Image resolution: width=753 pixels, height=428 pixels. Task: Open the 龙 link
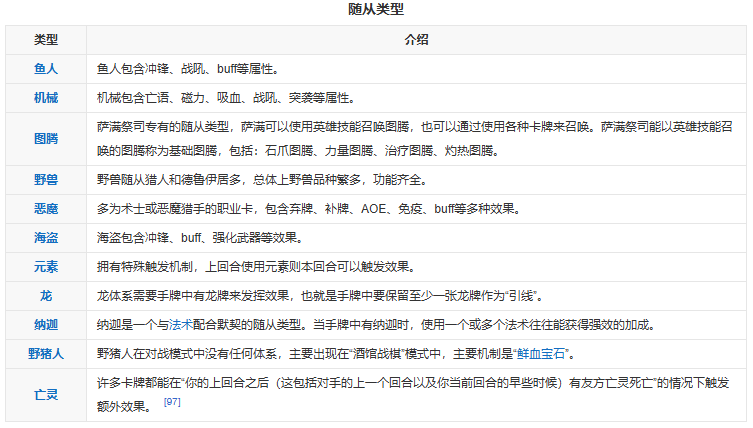(46, 296)
